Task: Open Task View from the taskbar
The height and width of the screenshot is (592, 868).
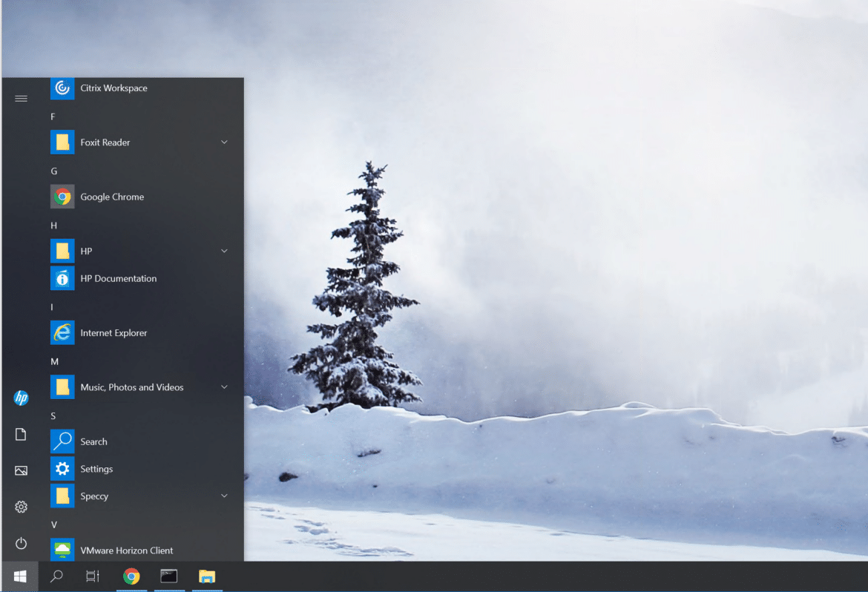Action: (93, 576)
